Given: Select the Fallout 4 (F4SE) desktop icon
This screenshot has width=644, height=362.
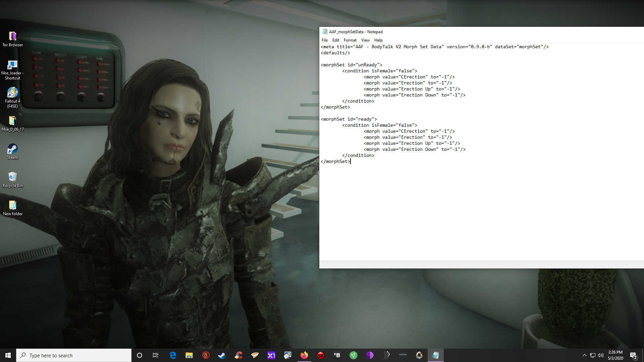Looking at the screenshot, I should coord(12,98).
